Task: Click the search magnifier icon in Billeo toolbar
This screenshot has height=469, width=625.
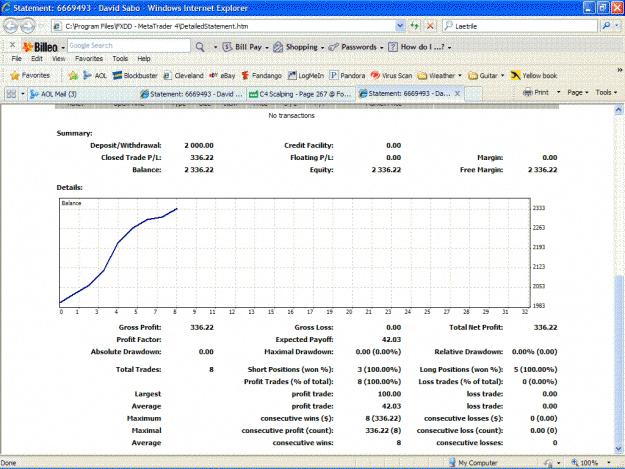Action: (x=200, y=47)
